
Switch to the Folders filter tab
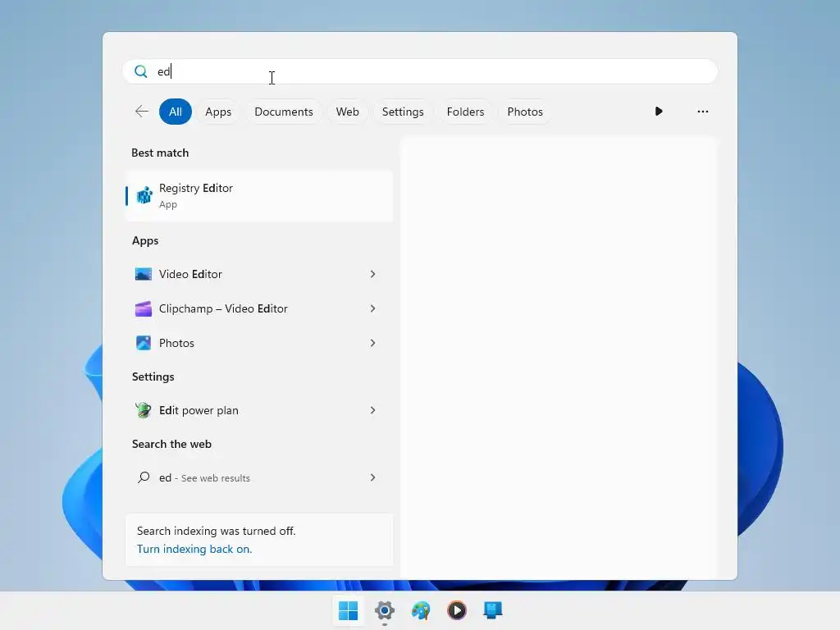pos(465,112)
